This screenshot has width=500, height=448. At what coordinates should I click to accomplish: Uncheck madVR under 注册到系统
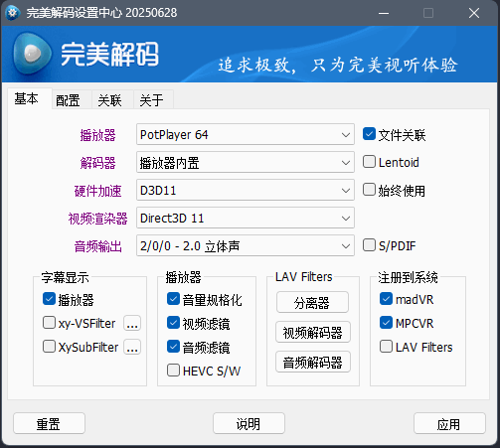(x=386, y=299)
